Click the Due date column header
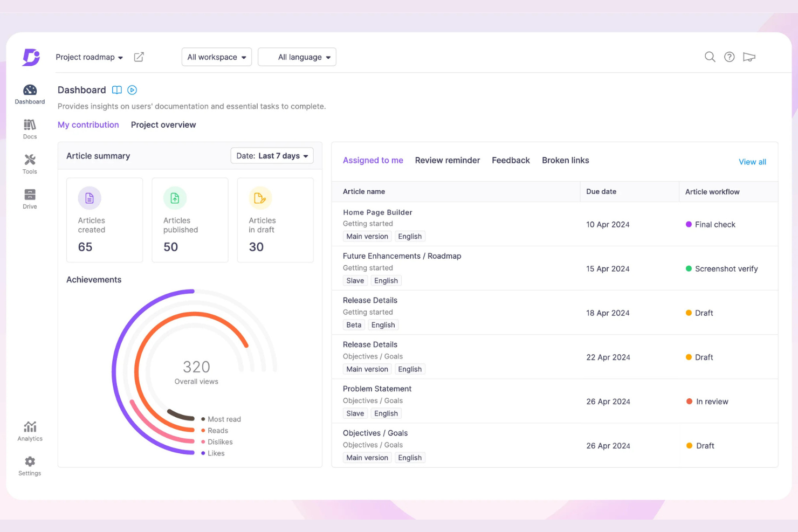 tap(601, 191)
